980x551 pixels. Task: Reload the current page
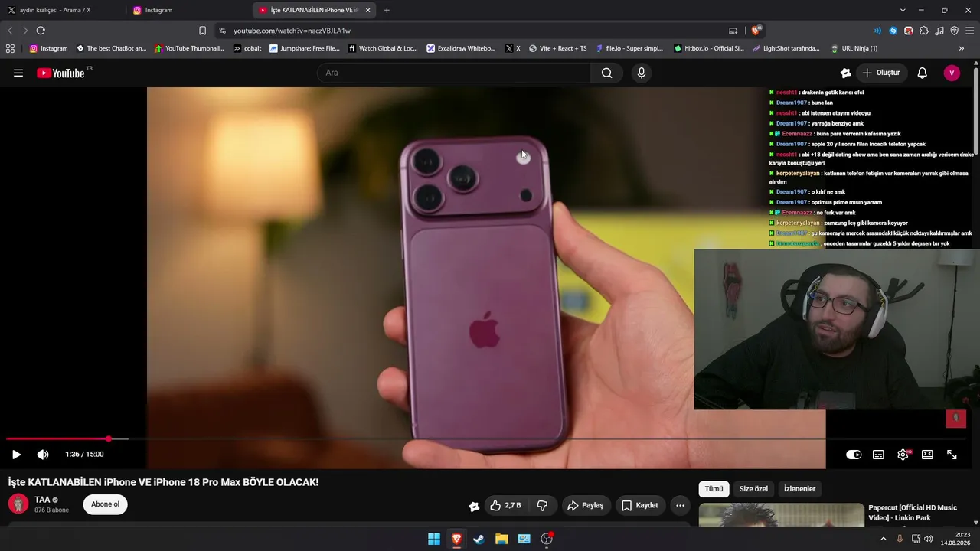pos(41,31)
